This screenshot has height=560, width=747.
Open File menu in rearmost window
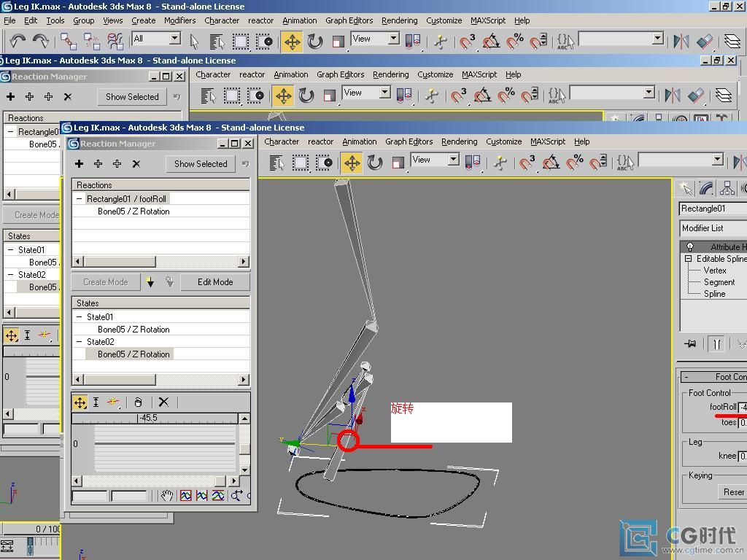(9, 20)
